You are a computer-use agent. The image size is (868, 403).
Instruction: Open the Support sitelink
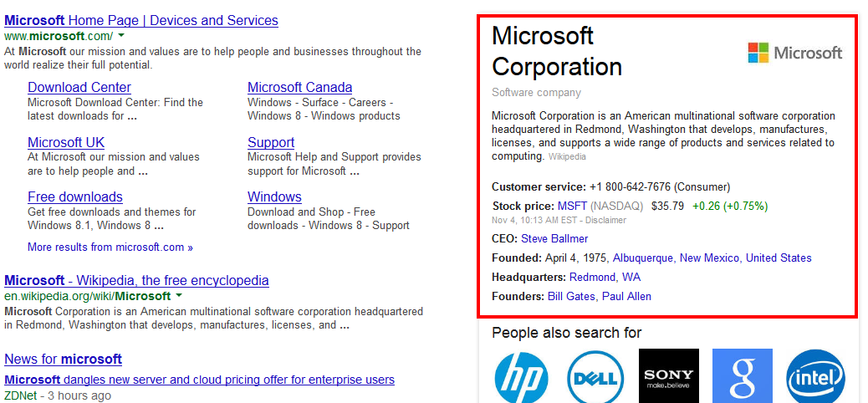point(271,142)
